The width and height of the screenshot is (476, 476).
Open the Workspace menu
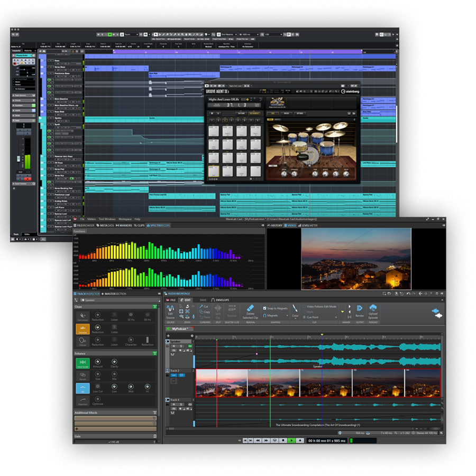point(125,218)
